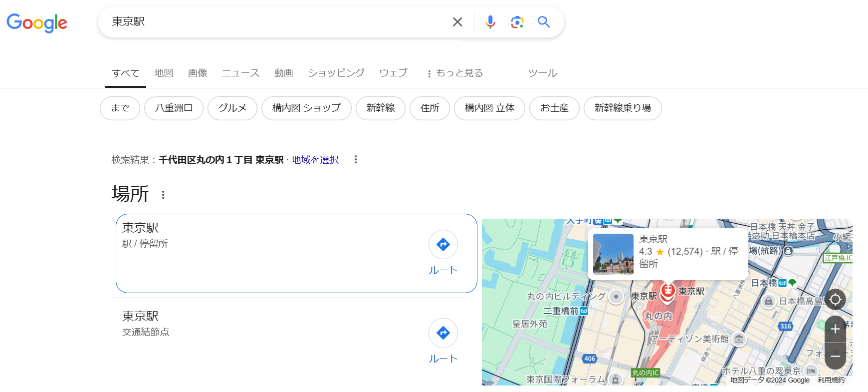Image resolution: width=868 pixels, height=392 pixels.
Task: Select the お土産 suggestion chip
Action: click(554, 108)
